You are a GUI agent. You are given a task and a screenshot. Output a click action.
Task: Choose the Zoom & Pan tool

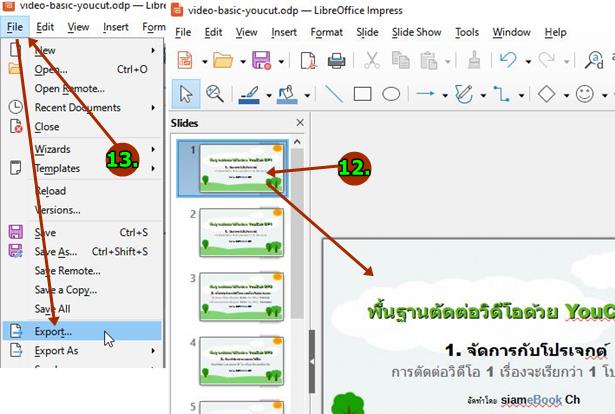tap(215, 94)
